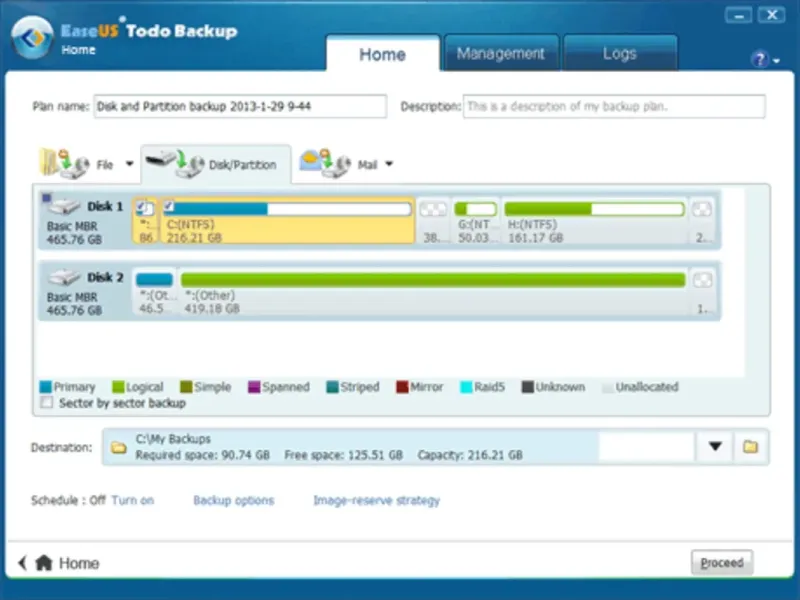The image size is (800, 600).
Task: Uncheck the C:(NTFS) partition checkbox
Action: point(169,206)
